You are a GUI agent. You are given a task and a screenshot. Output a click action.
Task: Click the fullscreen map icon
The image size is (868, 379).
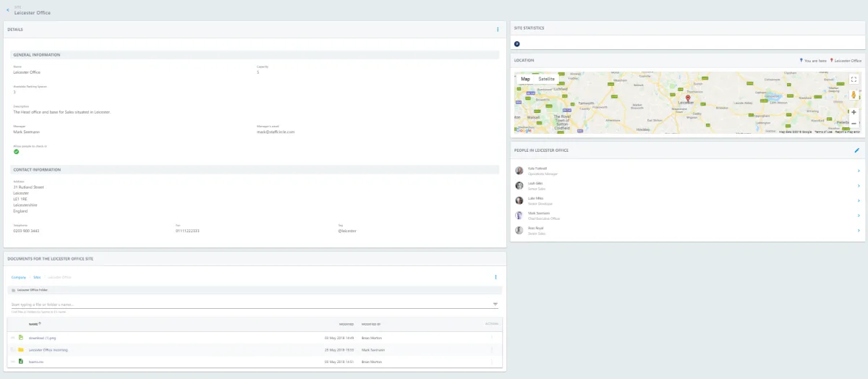click(854, 79)
